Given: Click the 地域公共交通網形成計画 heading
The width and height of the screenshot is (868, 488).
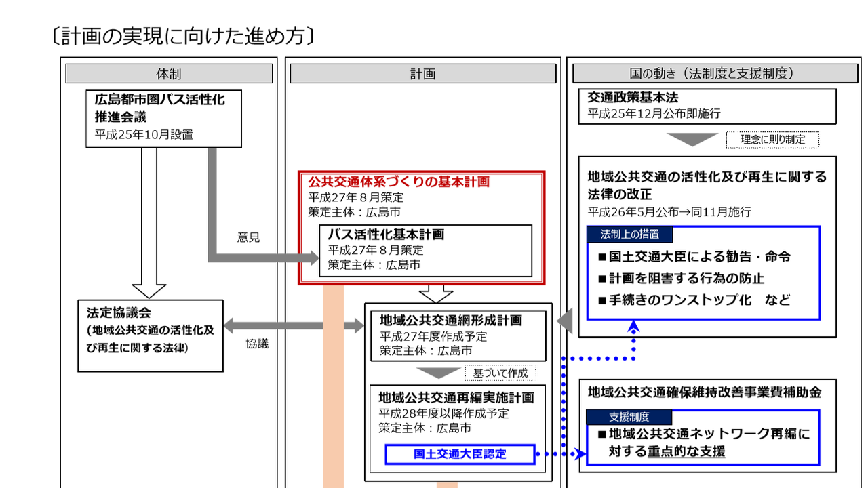Looking at the screenshot, I should 451,320.
